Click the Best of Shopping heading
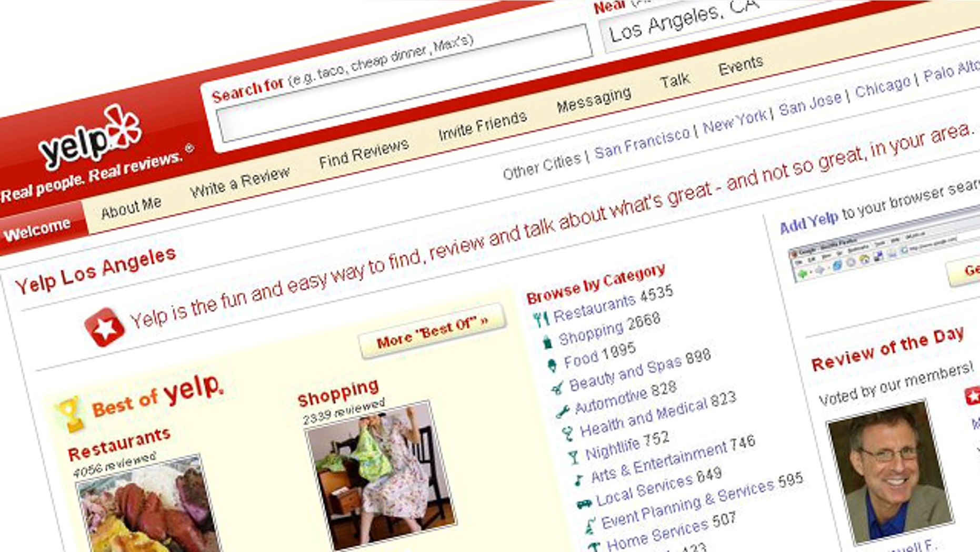The image size is (980, 552). point(338,392)
